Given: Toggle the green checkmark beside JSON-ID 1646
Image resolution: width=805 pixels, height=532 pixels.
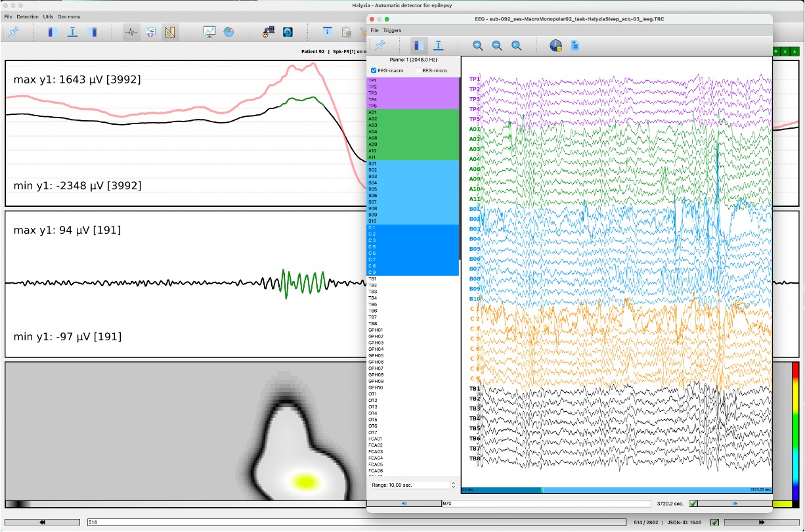Looking at the screenshot, I should [714, 522].
